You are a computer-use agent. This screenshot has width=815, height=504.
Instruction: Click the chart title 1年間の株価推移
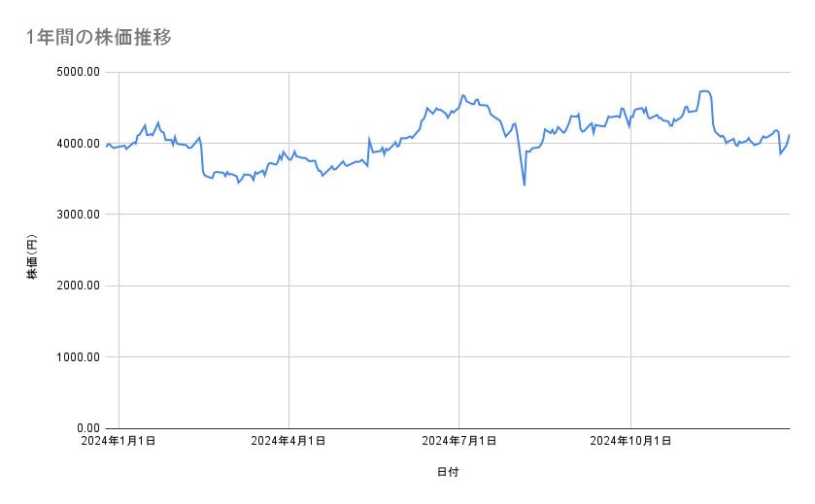click(x=100, y=38)
